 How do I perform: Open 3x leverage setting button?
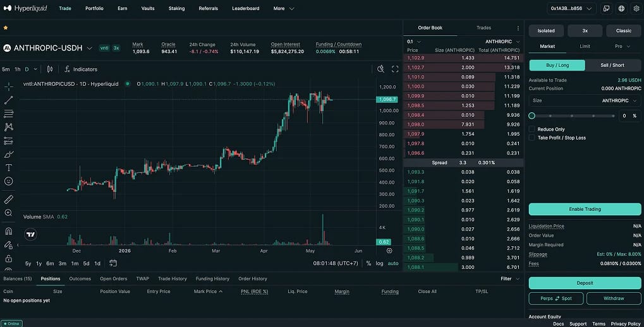tap(585, 31)
